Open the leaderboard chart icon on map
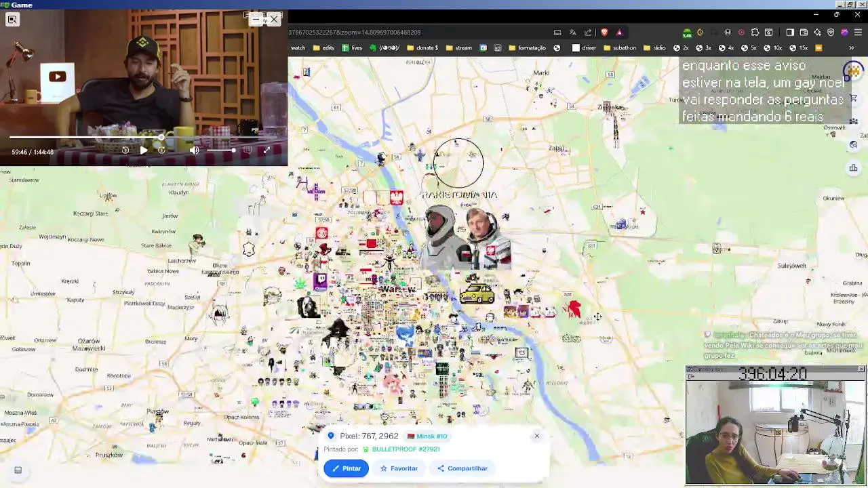 [853, 168]
